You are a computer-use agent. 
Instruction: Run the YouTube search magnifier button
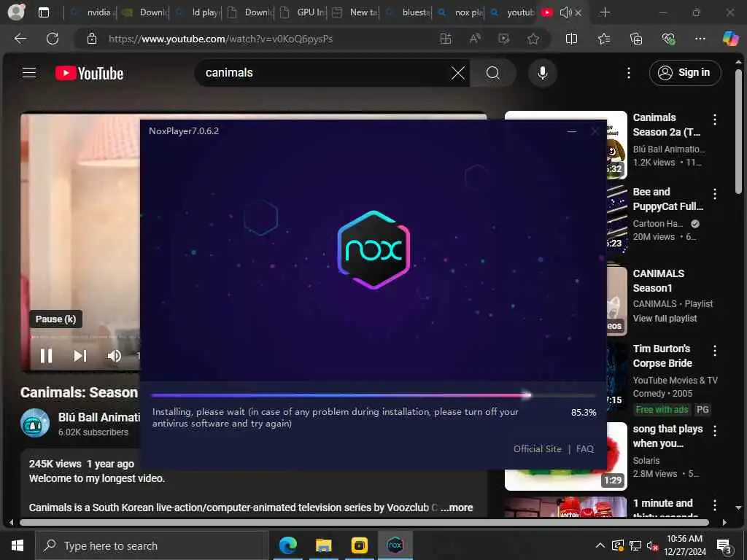(x=493, y=73)
